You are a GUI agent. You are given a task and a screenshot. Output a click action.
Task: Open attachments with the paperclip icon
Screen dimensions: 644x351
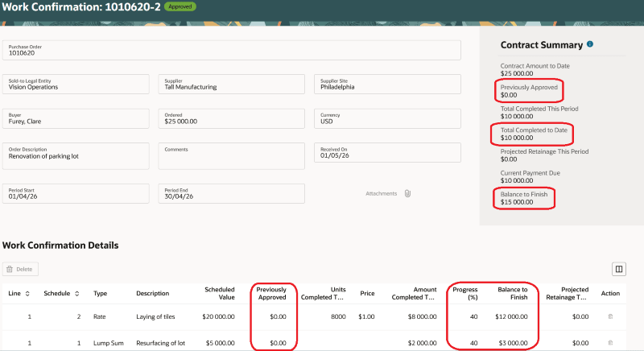(x=407, y=193)
